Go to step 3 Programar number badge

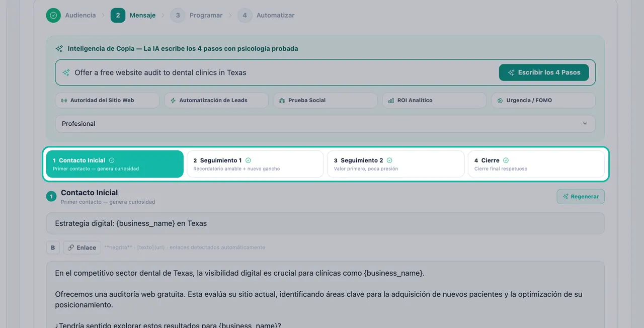(178, 15)
